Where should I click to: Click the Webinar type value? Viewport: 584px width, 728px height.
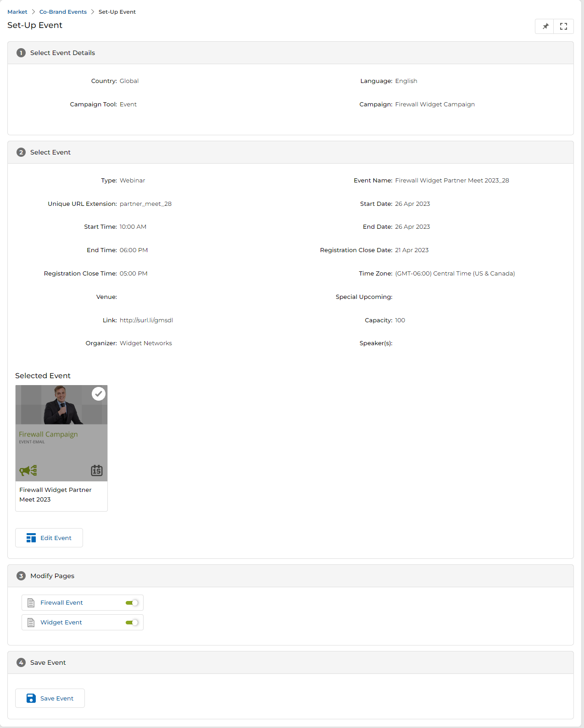[x=132, y=181]
